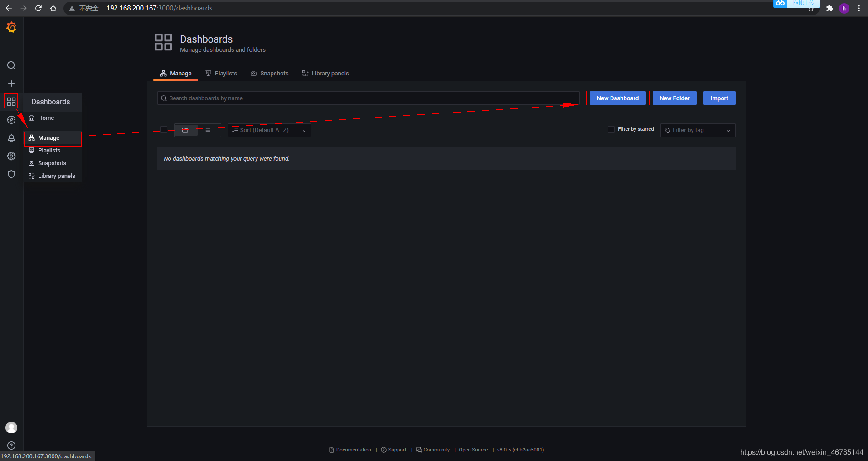The height and width of the screenshot is (461, 868).
Task: Click the Import button
Action: [x=719, y=98]
